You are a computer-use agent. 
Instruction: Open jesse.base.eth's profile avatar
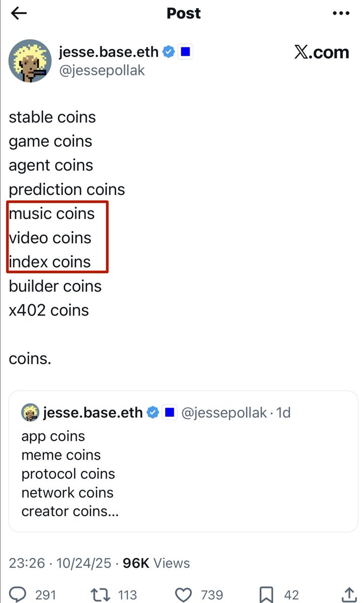[x=30, y=61]
